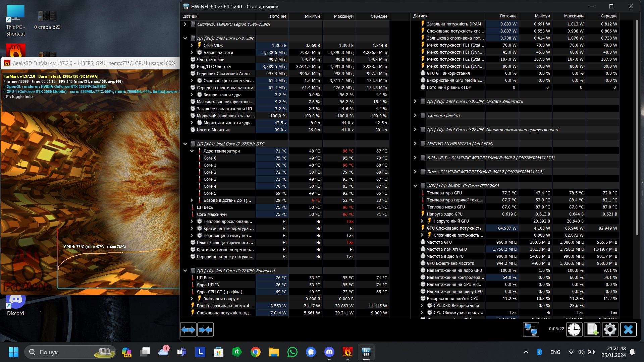644x362 pixels.
Task: Open Google Chrome from taskbar
Action: (256, 352)
